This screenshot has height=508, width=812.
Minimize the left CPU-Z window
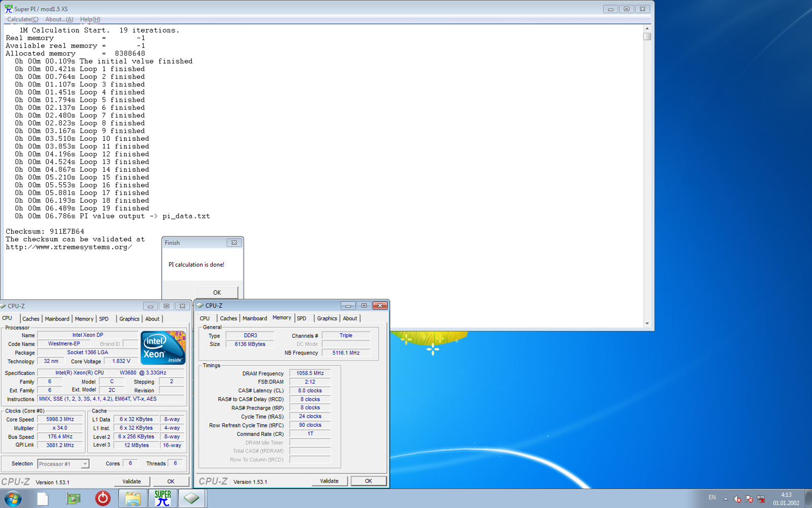[x=150, y=306]
